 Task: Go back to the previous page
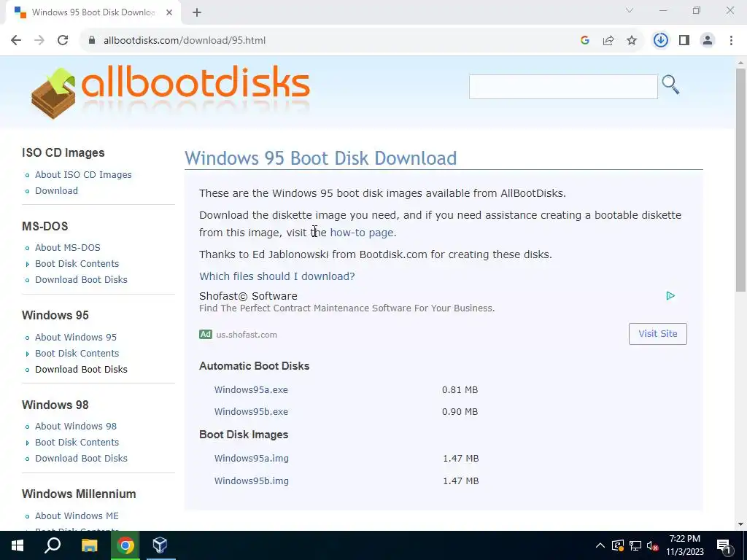click(x=16, y=41)
